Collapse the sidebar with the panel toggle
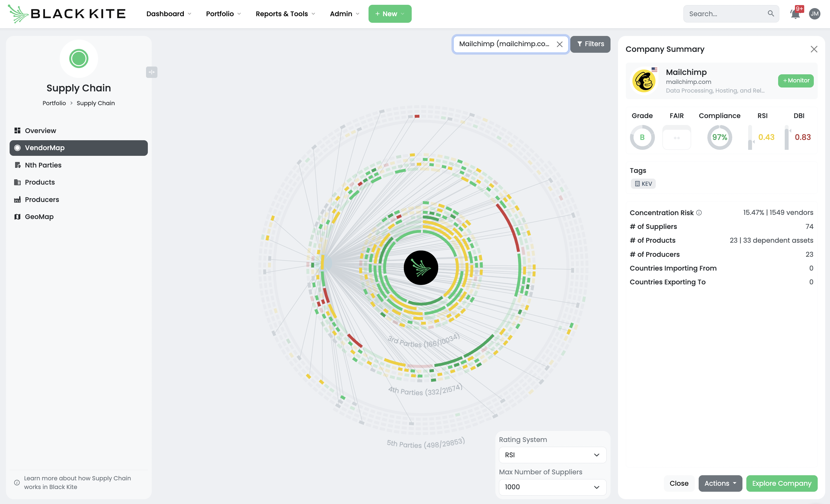The height and width of the screenshot is (504, 830). click(x=152, y=72)
